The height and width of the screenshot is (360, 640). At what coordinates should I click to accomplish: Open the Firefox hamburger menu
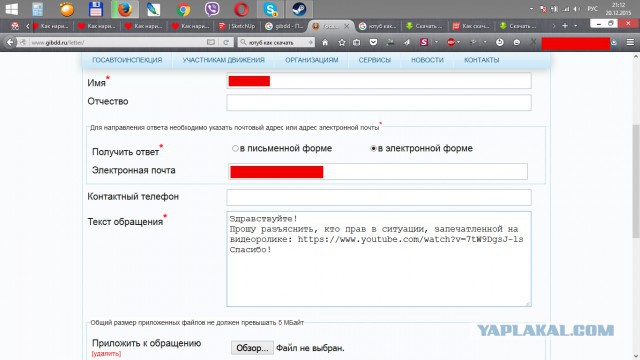click(x=630, y=42)
